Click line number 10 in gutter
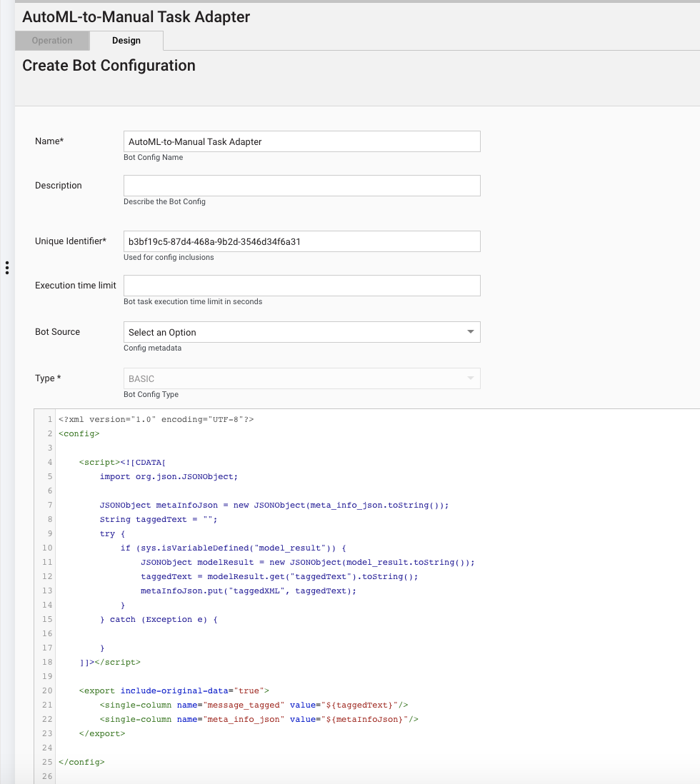700x784 pixels. coord(48,548)
